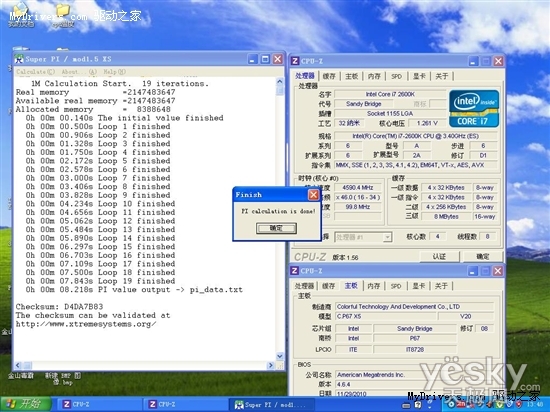Click the 开始 Start button
The image size is (550, 412).
click(x=26, y=404)
